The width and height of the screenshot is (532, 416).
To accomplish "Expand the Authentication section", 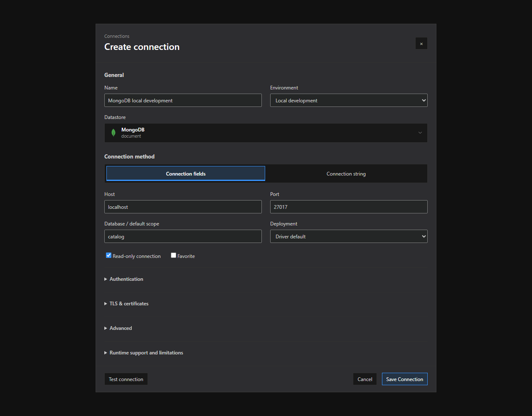I will (124, 279).
